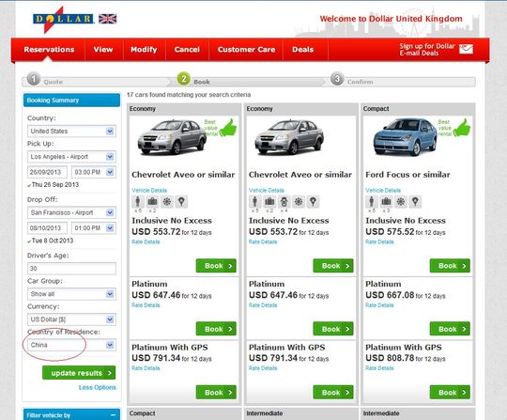Open the Deals menu tab
Image resolution: width=507 pixels, height=420 pixels.
pyautogui.click(x=303, y=50)
